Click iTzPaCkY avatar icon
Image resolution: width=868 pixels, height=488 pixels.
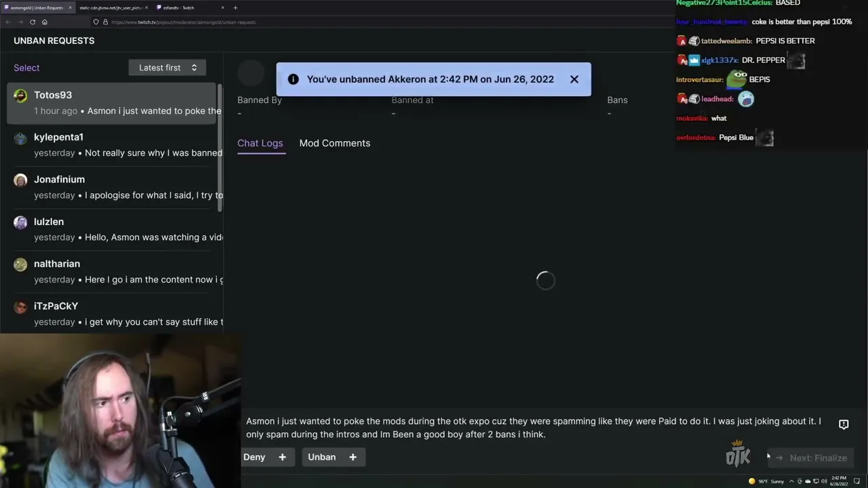[x=20, y=306]
